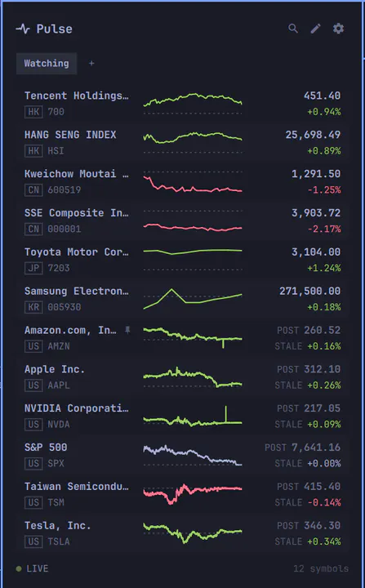This screenshot has width=365, height=588.
Task: Click the +0.26% change for Apple
Action: click(x=324, y=385)
